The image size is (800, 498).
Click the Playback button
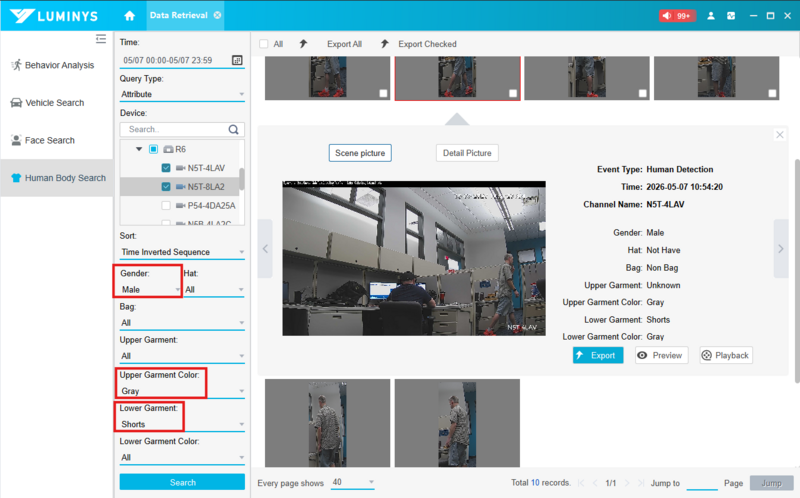(726, 355)
